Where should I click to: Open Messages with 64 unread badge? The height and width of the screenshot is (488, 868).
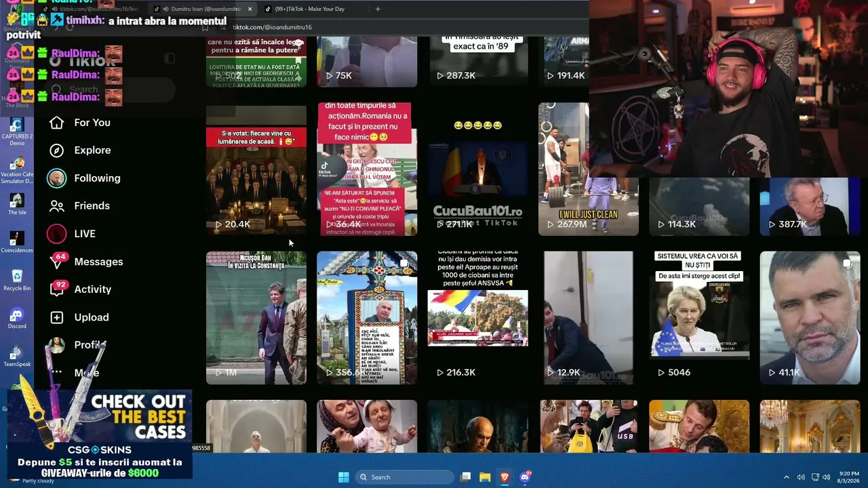[85, 262]
